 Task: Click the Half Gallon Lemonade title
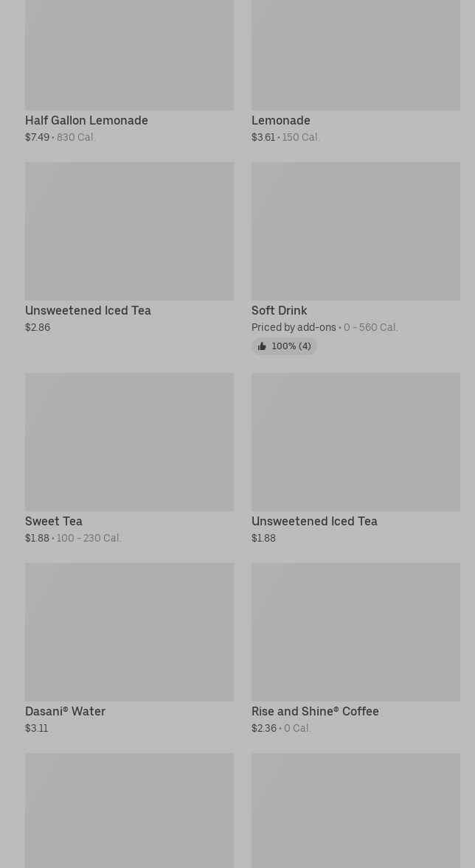pos(86,120)
